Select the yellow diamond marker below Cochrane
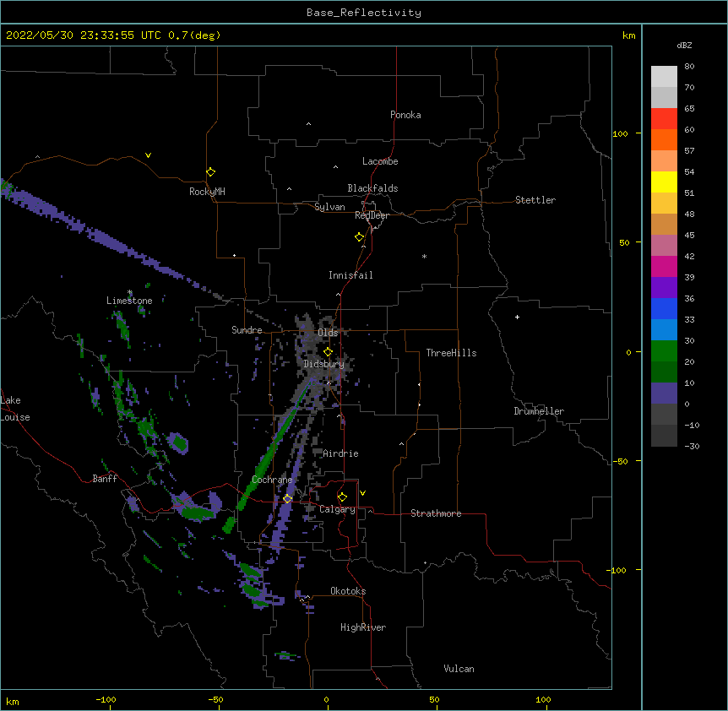The image size is (728, 711). [288, 498]
